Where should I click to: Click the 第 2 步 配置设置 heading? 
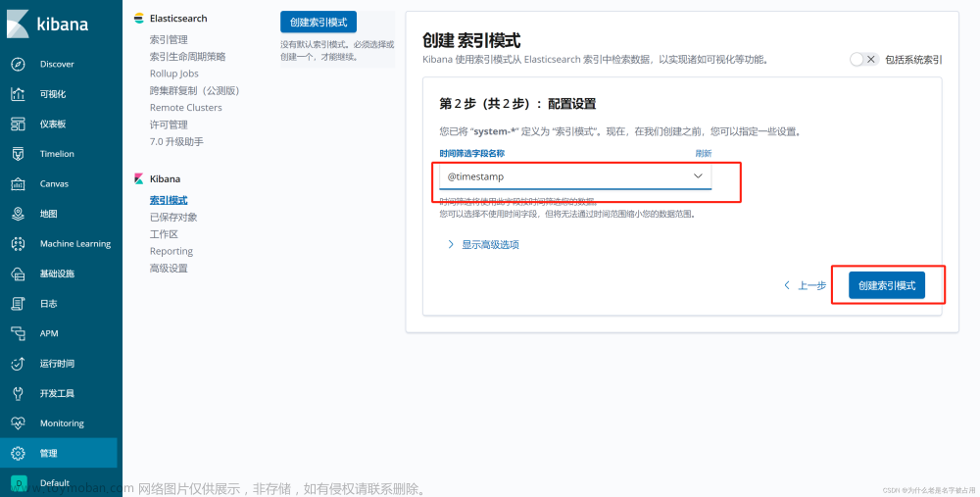tap(517, 104)
